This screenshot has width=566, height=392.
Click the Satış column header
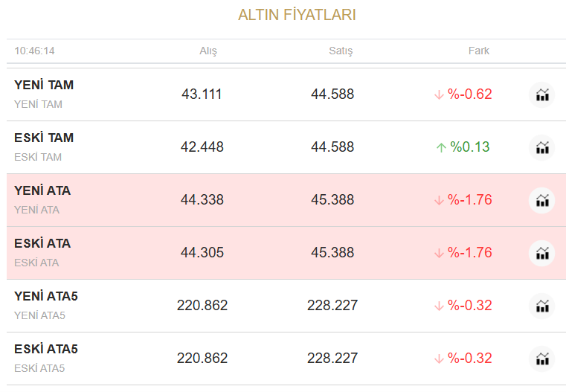[341, 51]
